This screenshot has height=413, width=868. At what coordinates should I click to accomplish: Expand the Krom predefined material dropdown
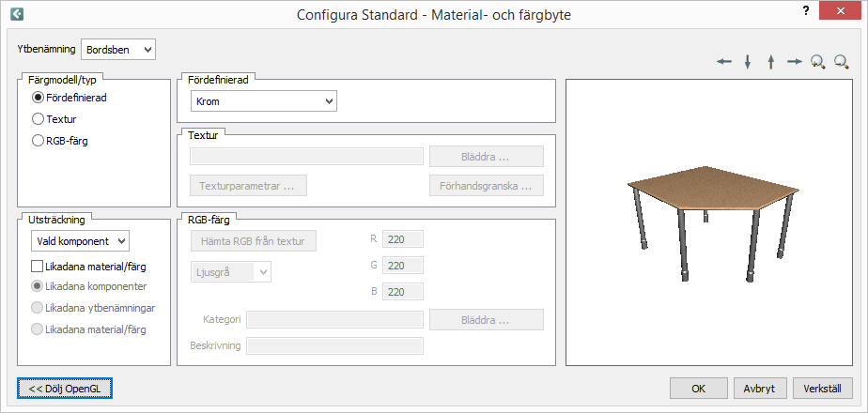[263, 100]
